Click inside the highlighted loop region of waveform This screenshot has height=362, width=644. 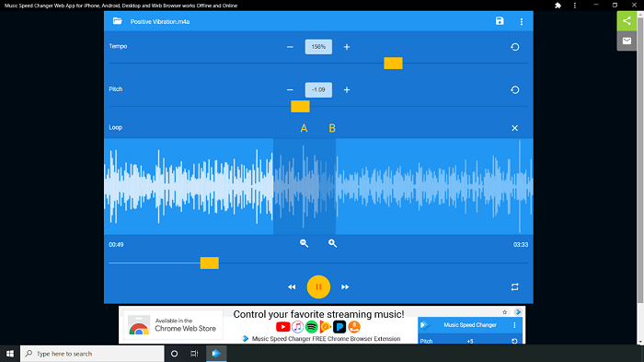click(x=305, y=186)
